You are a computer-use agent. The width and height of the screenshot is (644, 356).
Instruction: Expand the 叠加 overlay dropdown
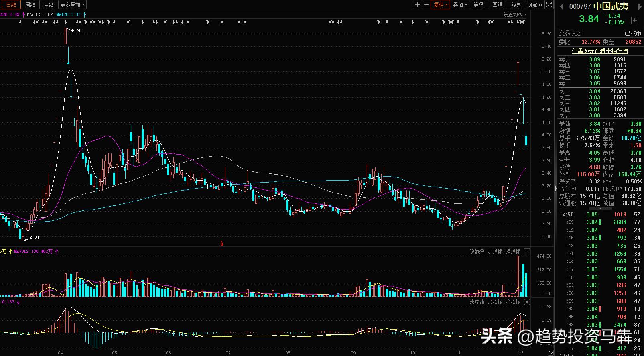[460, 5]
